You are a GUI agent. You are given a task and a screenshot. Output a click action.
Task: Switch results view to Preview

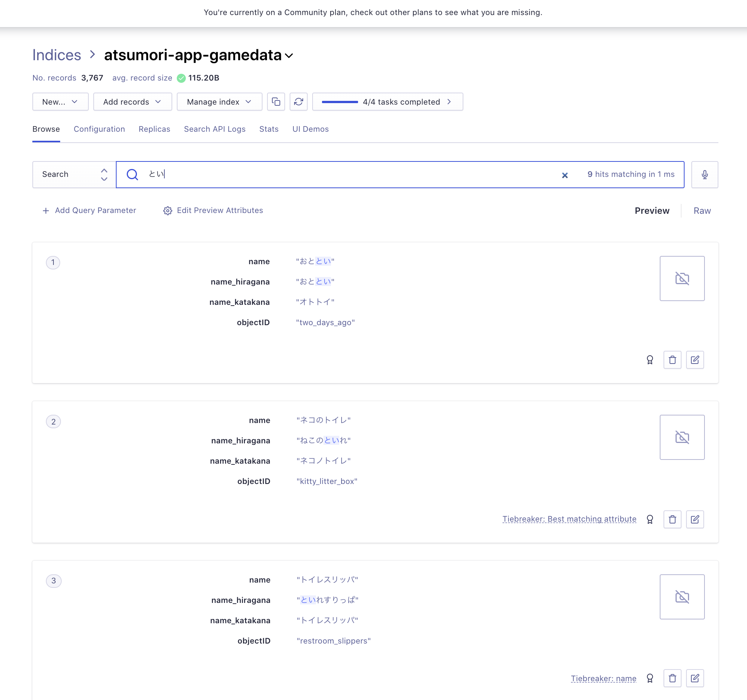[x=652, y=211]
